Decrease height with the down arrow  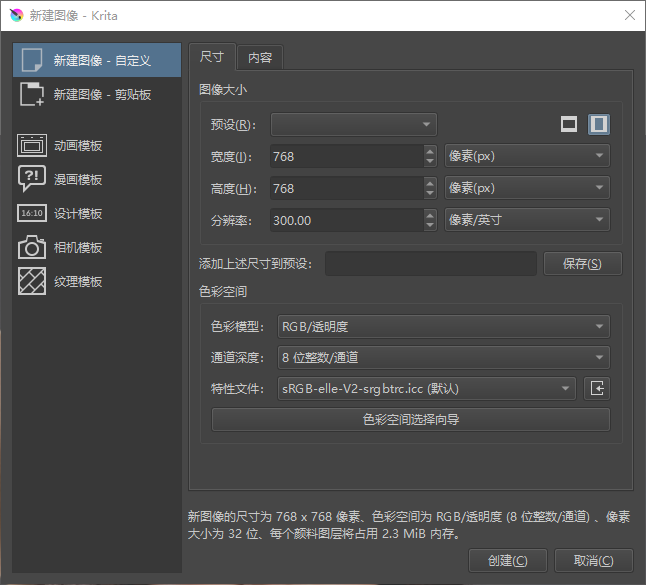coord(430,194)
